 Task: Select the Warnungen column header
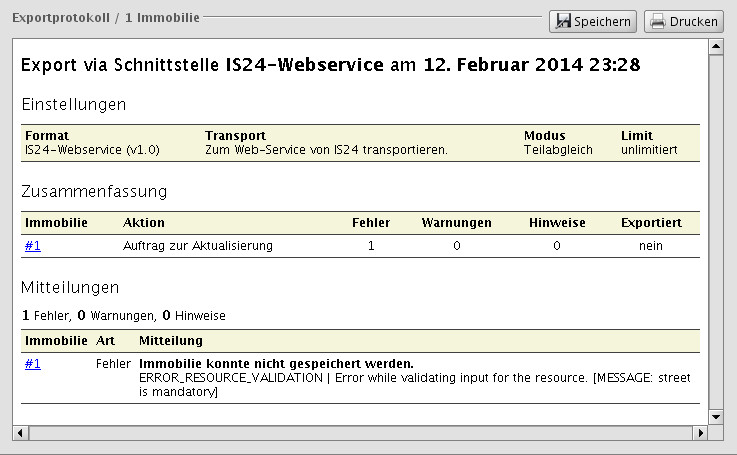tap(456, 222)
